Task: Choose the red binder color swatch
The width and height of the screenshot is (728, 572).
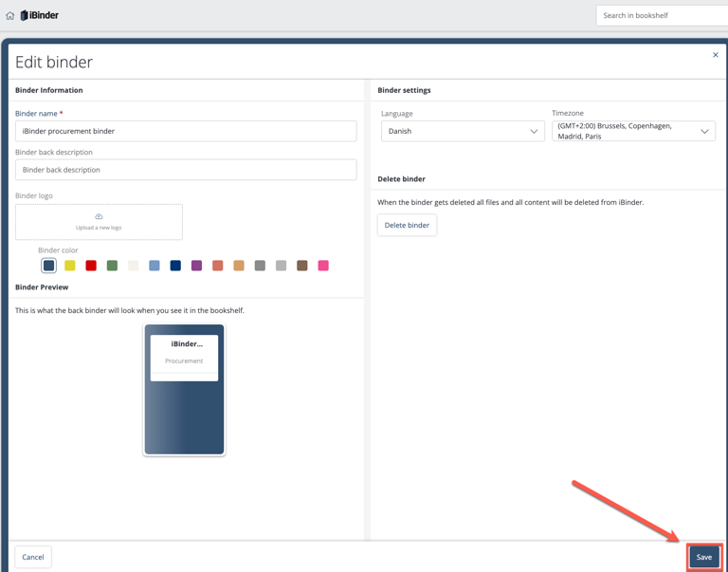Action: (91, 266)
